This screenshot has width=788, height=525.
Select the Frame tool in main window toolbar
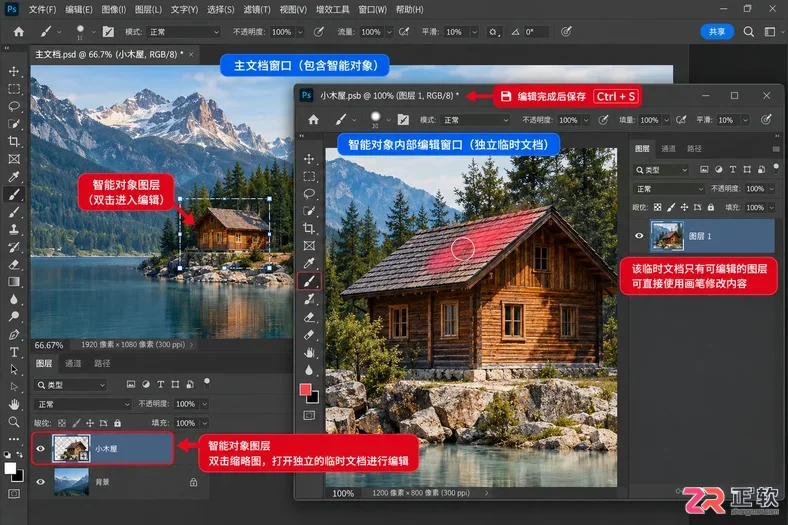coord(14,159)
